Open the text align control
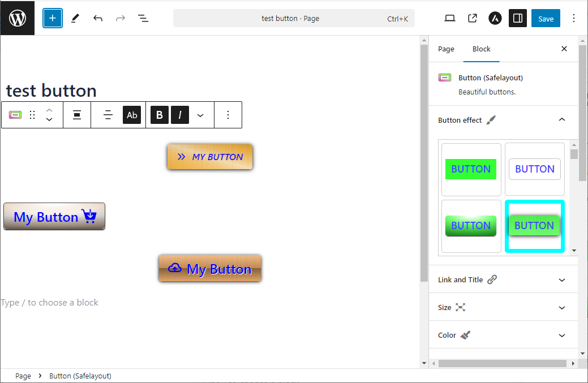Viewport: 588px width, 383px height. pos(108,115)
